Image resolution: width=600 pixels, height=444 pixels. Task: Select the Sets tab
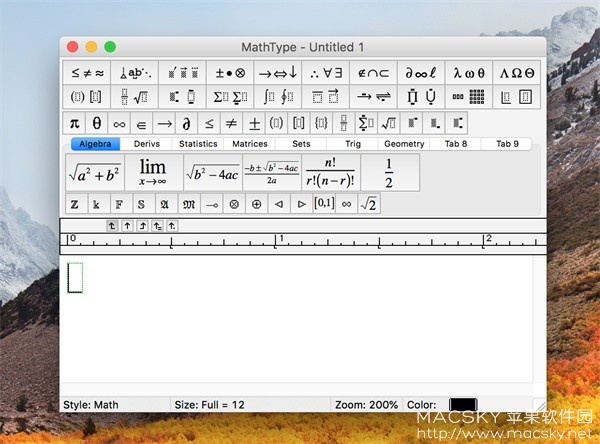pos(301,144)
